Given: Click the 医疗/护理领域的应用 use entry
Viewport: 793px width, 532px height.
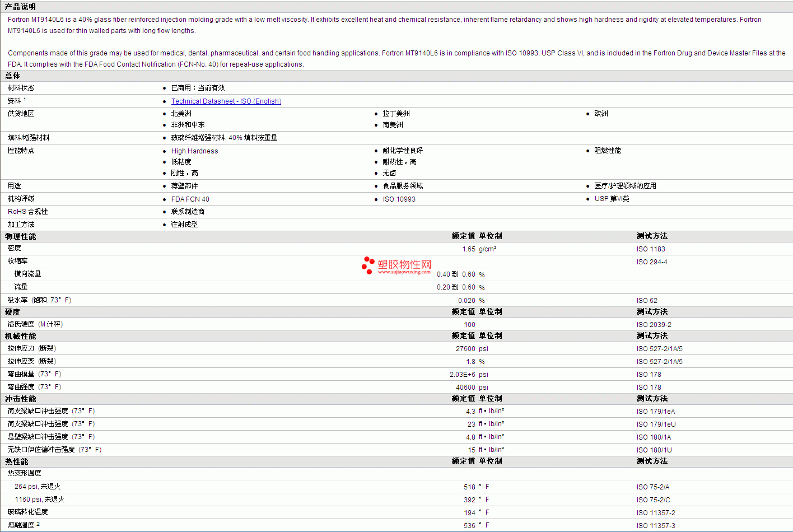Looking at the screenshot, I should pyautogui.click(x=625, y=186).
